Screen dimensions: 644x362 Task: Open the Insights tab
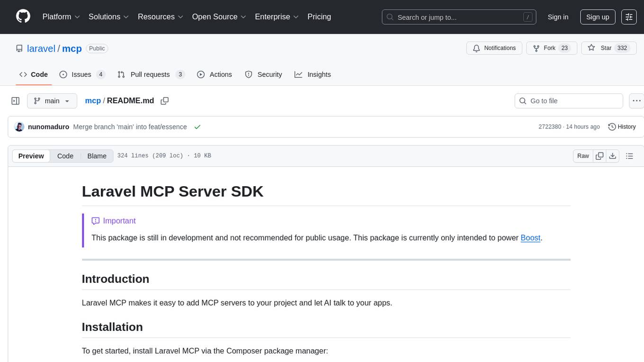[x=313, y=74]
